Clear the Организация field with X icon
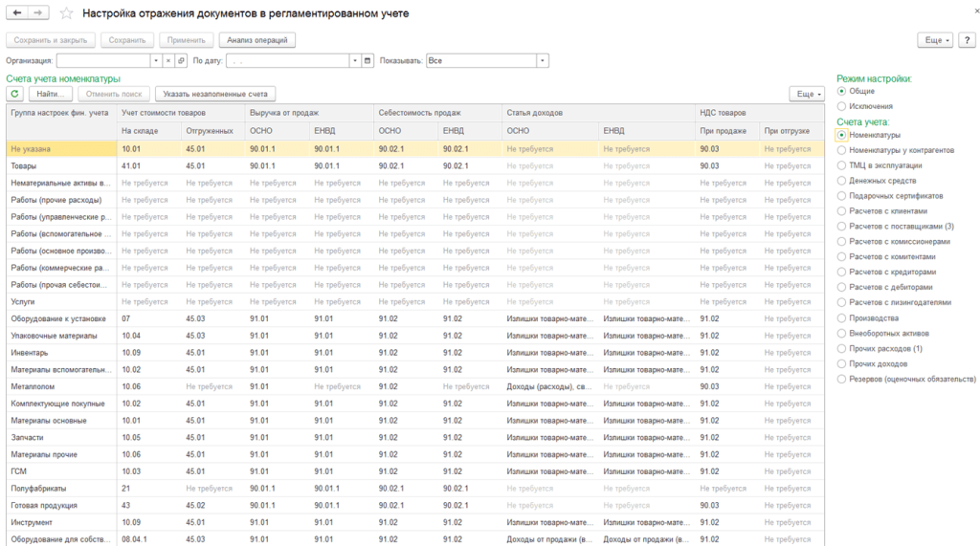This screenshot has width=980, height=546. (168, 60)
